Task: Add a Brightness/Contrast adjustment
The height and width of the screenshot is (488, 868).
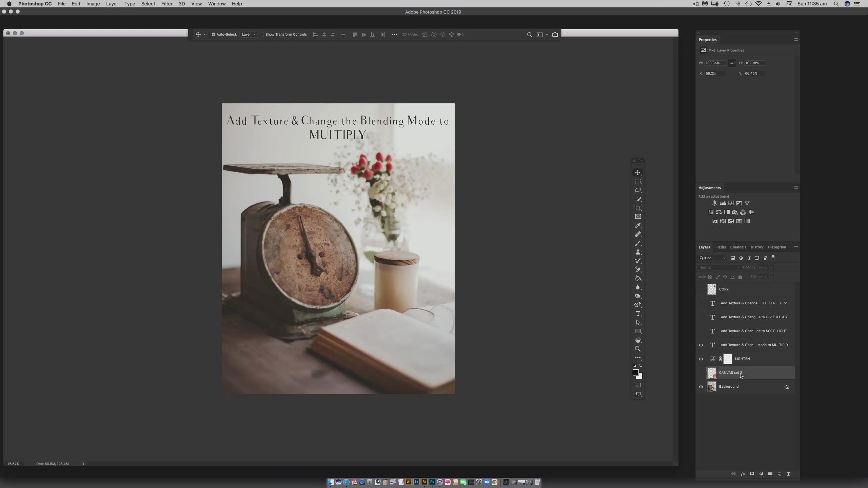Action: tap(714, 203)
